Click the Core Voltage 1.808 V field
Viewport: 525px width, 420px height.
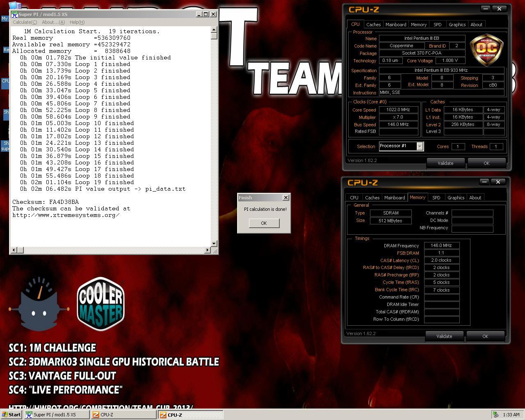point(450,61)
